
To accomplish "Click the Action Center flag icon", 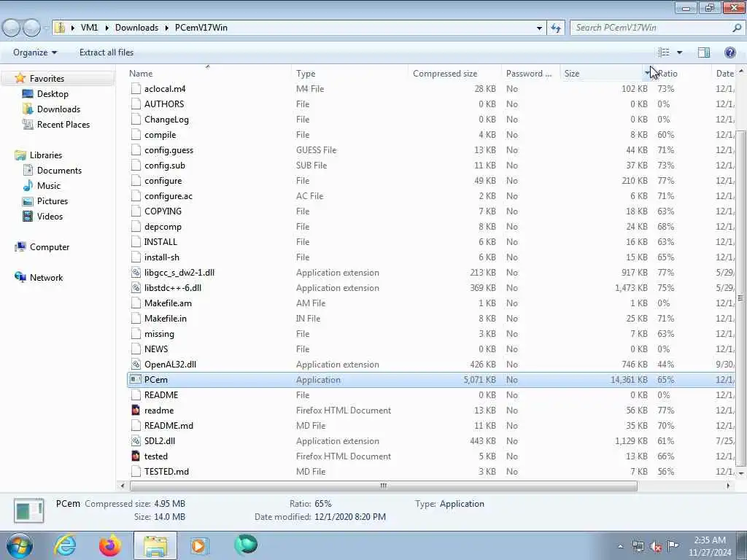I will coord(673,545).
